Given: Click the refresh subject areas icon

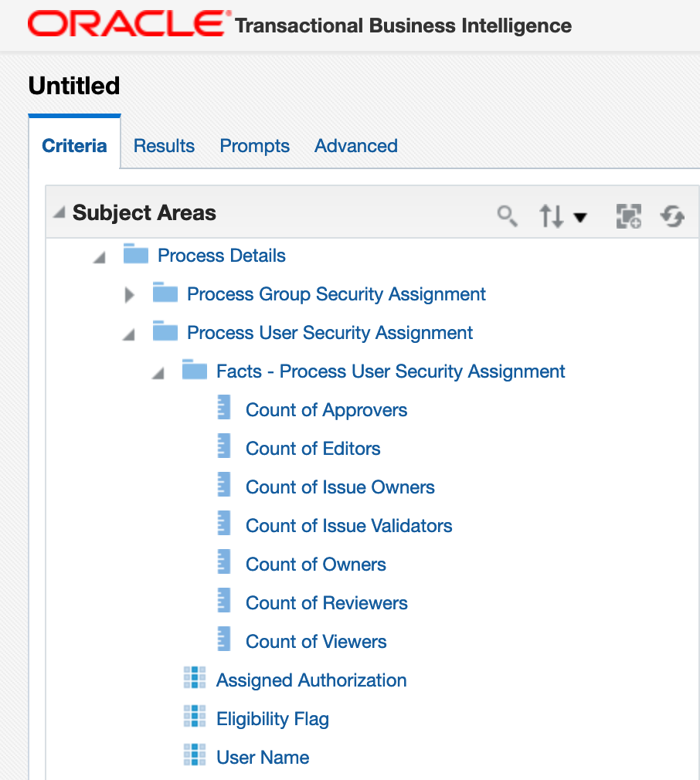Looking at the screenshot, I should [672, 217].
